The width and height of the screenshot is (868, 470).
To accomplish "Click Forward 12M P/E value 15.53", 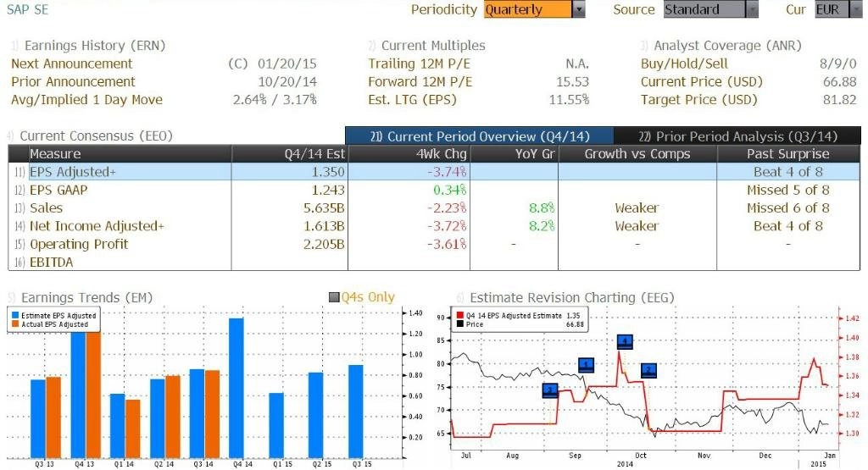I will pos(572,82).
